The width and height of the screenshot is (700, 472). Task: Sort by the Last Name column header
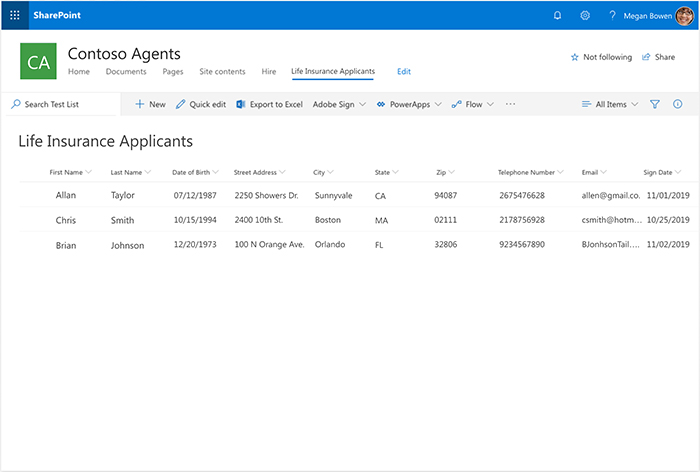tap(128, 172)
